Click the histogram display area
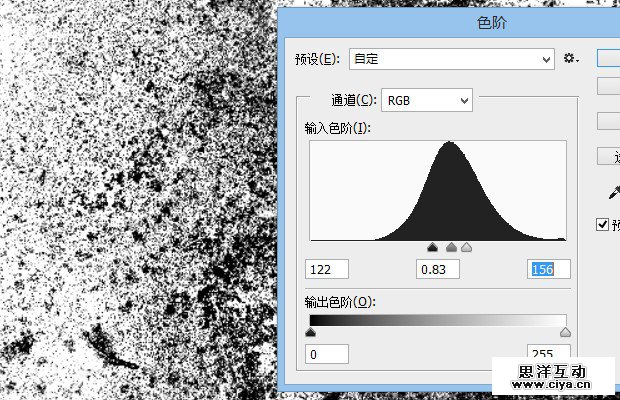Image resolution: width=620 pixels, height=400 pixels. [x=438, y=190]
